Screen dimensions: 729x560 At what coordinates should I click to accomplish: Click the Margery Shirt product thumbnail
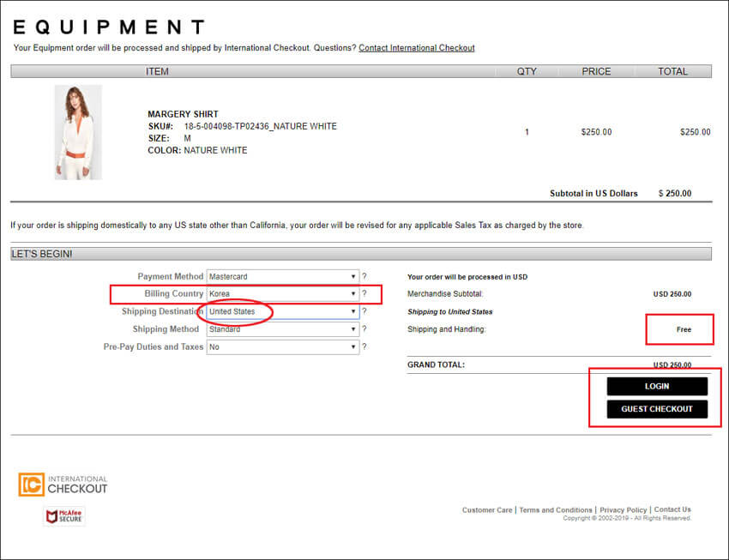(78, 132)
